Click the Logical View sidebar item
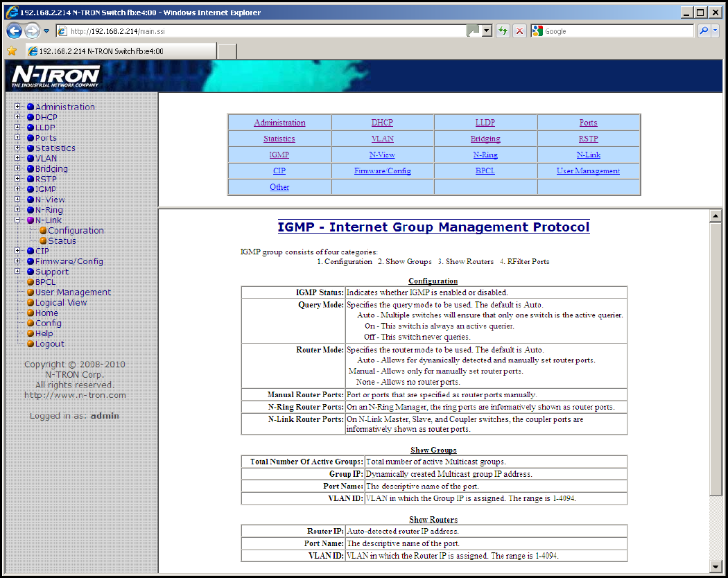The width and height of the screenshot is (728, 578). 61,303
